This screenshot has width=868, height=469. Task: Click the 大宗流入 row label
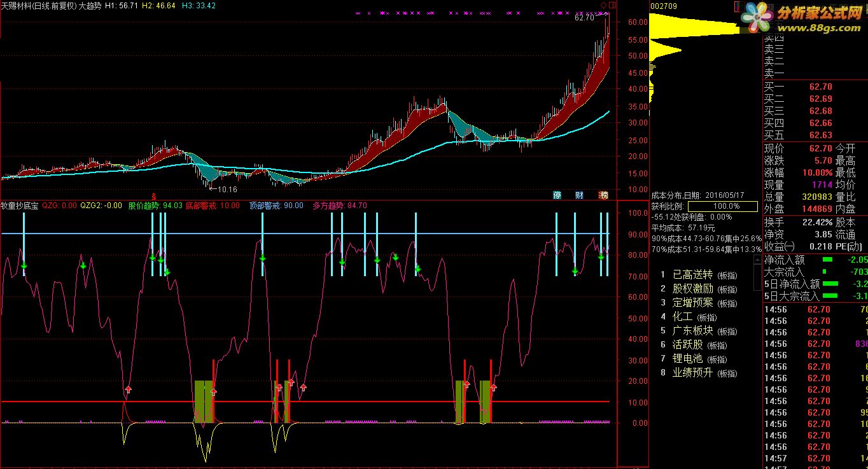point(785,272)
